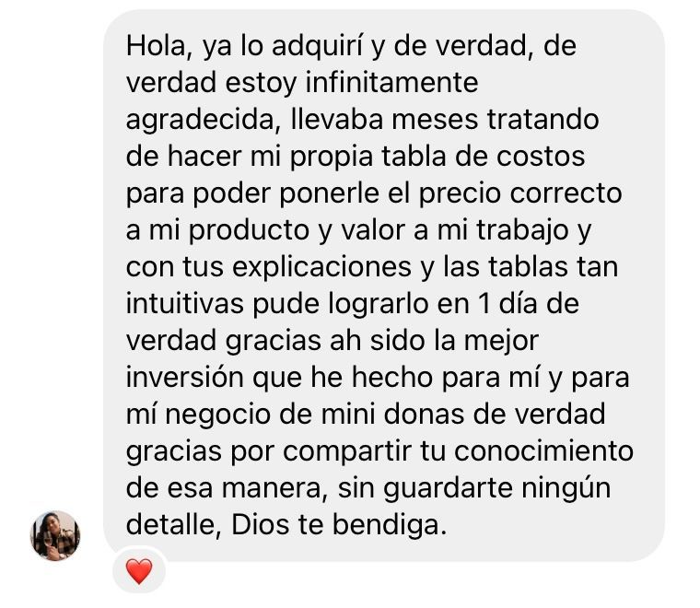This screenshot has width=700, height=608.
Task: Click the phrase "Dios te bendiga"
Action: pos(339,525)
